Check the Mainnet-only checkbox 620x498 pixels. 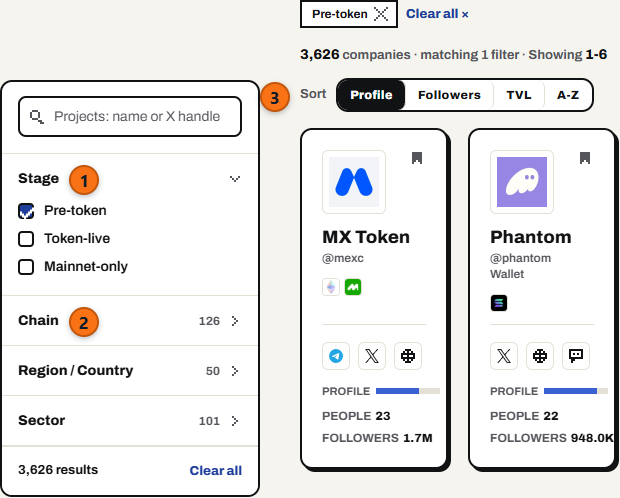[x=26, y=267]
